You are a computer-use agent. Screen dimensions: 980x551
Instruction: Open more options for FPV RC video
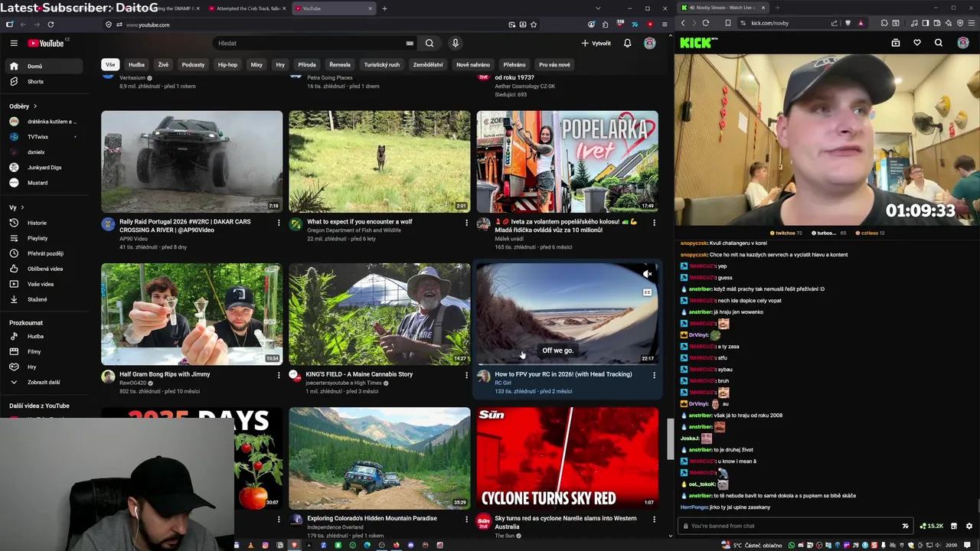(654, 375)
